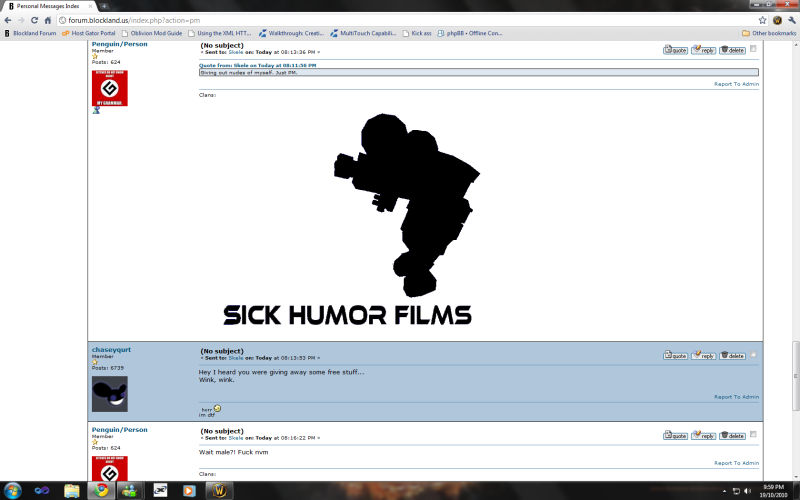
Task: Tick checkbox on first Penguin/Person message
Action: click(x=753, y=48)
